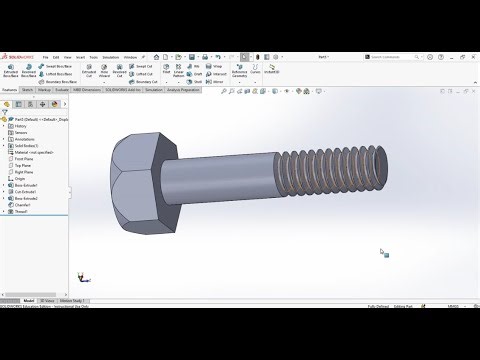Choose the Swept Boss/Base tool

tap(55, 66)
